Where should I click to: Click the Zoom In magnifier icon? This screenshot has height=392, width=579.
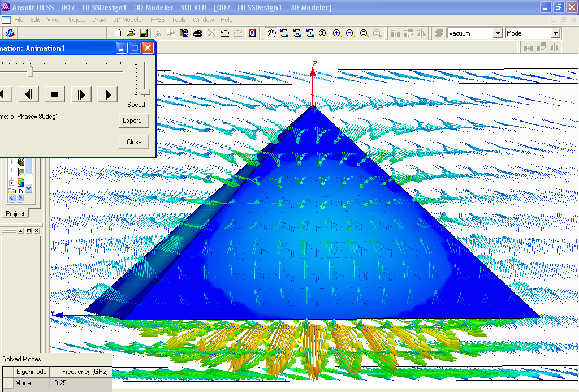point(337,33)
